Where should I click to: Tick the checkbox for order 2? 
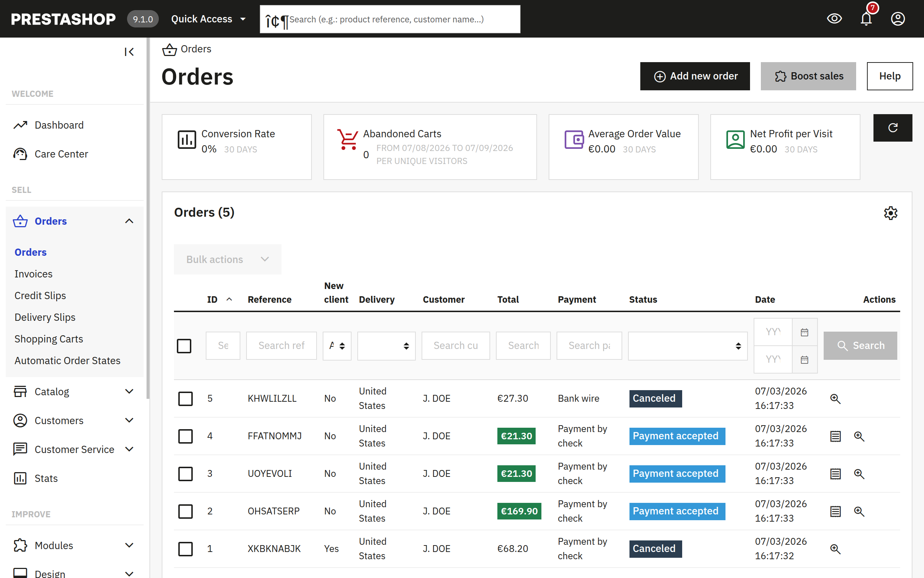pos(186,512)
